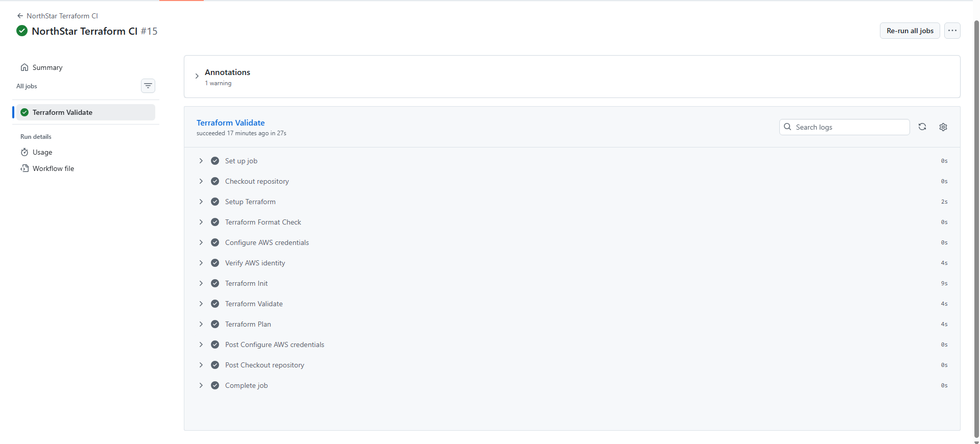Expand the Post Checkout repository step chevron

coord(201,365)
